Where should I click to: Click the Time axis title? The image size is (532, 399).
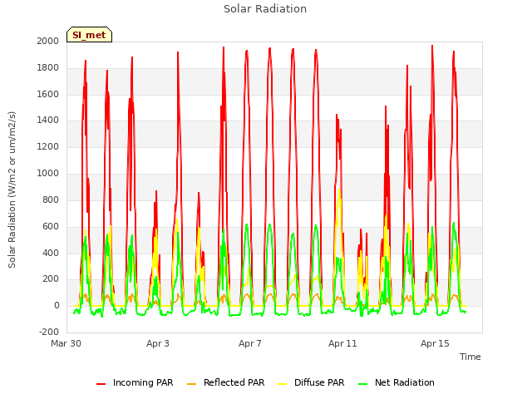pyautogui.click(x=470, y=357)
